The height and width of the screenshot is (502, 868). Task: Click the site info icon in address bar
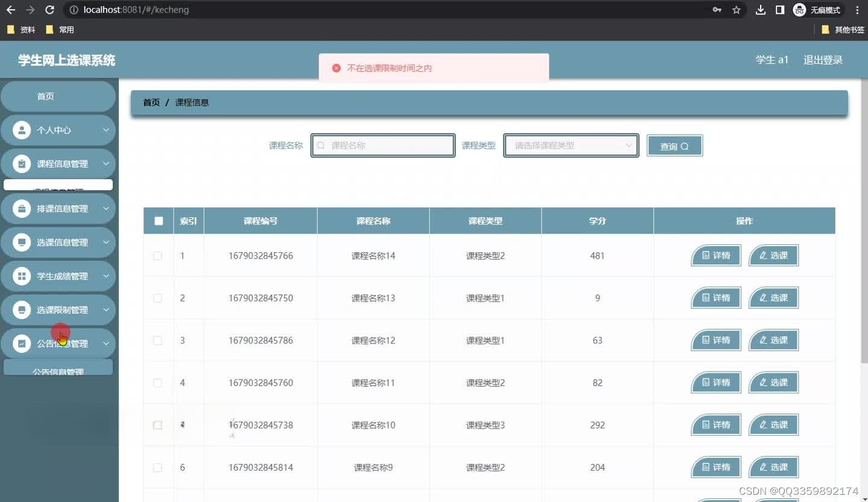(x=73, y=10)
